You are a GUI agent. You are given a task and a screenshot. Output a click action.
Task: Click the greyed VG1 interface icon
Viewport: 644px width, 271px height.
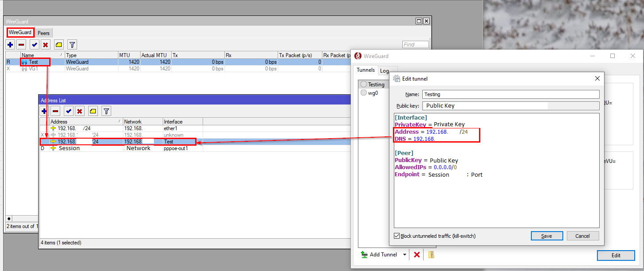[x=24, y=69]
